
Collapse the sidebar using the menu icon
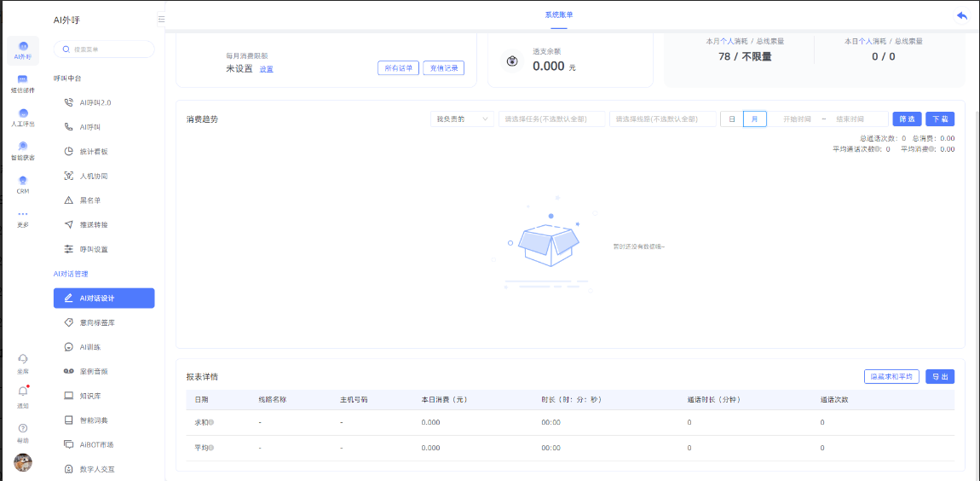click(162, 19)
